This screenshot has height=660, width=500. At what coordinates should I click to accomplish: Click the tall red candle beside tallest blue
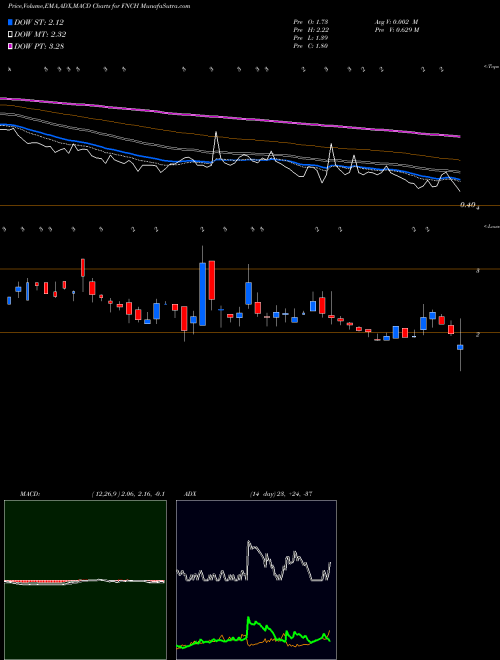coord(212,280)
